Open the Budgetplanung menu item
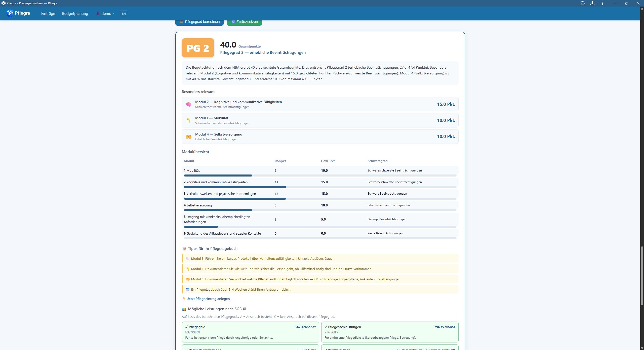 pos(75,14)
